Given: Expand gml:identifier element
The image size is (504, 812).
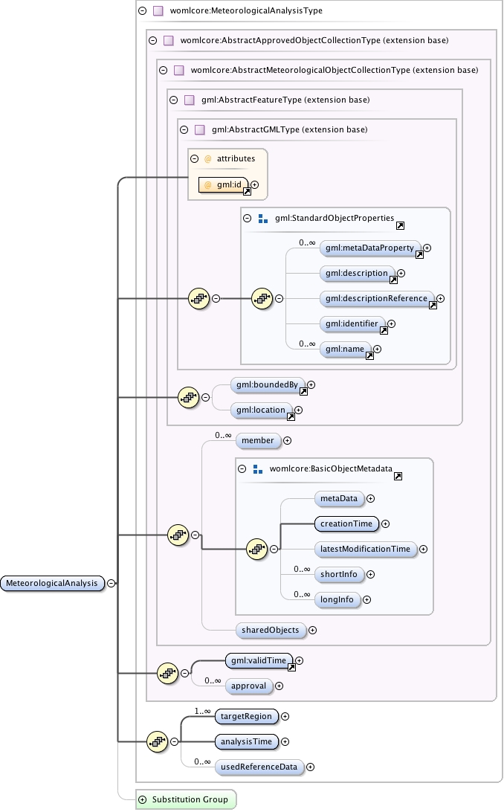Looking at the screenshot, I should 392,323.
